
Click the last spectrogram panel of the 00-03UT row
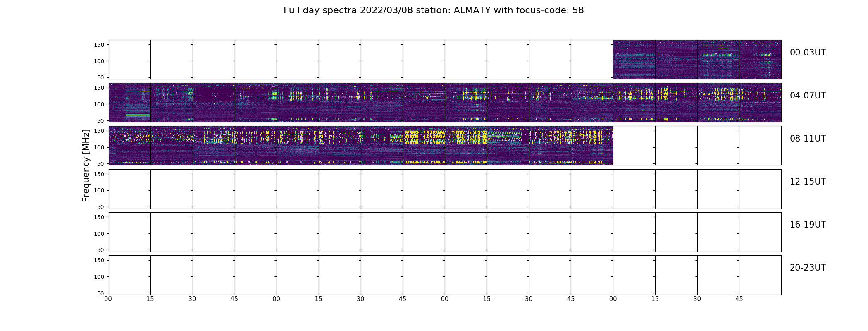pyautogui.click(x=760, y=60)
